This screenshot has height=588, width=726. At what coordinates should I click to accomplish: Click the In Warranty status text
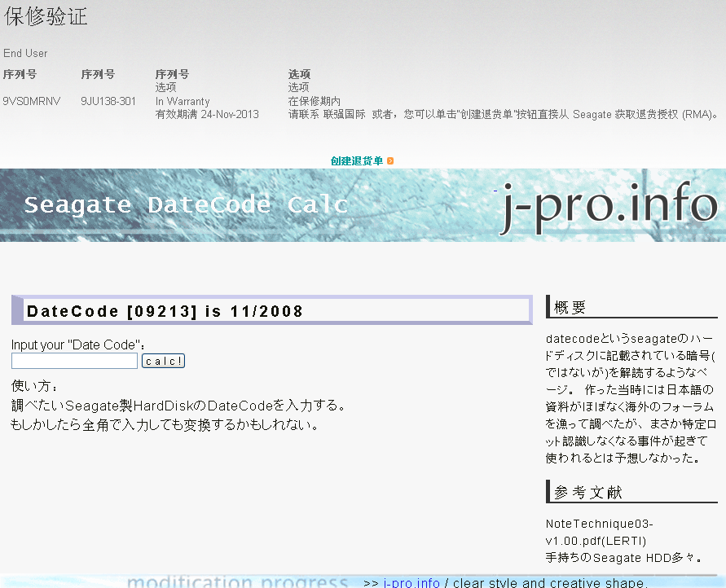(x=183, y=101)
